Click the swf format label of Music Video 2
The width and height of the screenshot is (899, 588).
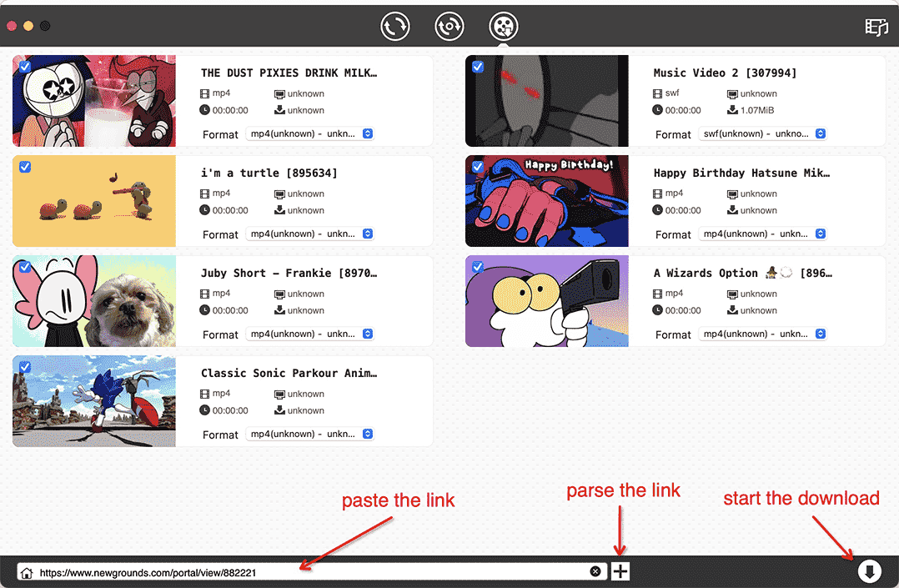click(x=672, y=93)
